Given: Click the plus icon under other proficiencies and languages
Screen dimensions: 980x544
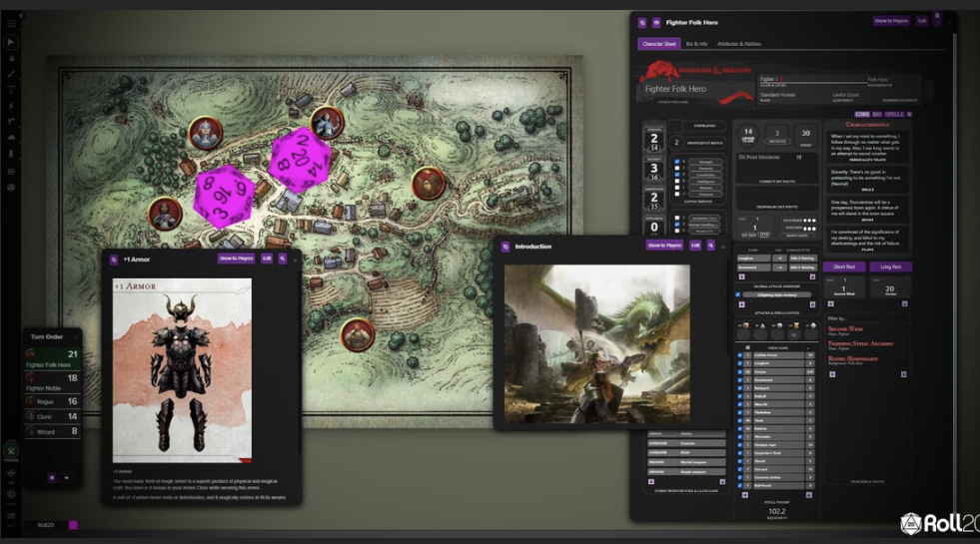Looking at the screenshot, I should tap(651, 481).
